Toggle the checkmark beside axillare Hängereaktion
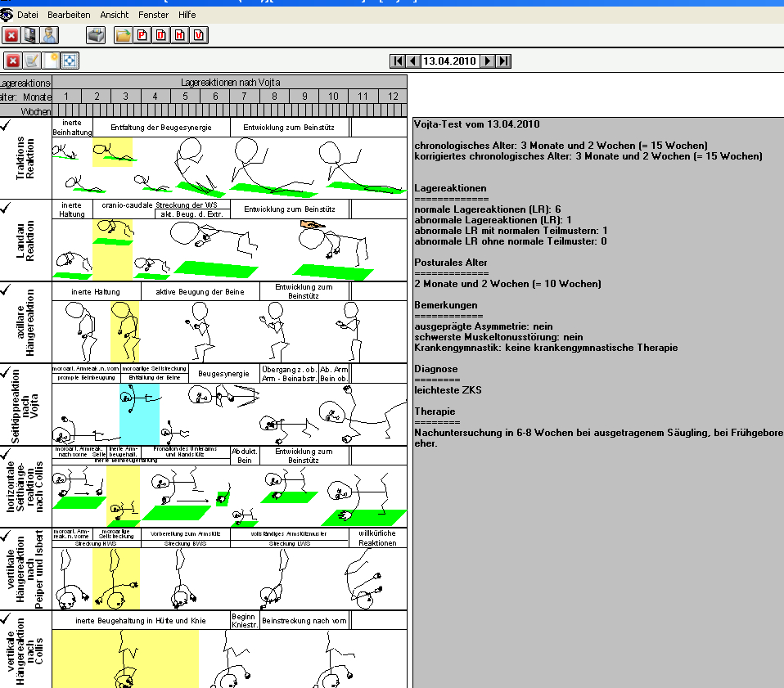This screenshot has width=784, height=688. [6, 290]
